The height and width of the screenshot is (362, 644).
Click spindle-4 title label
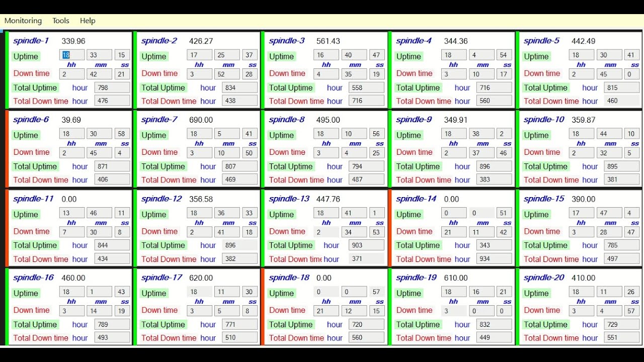click(x=414, y=41)
